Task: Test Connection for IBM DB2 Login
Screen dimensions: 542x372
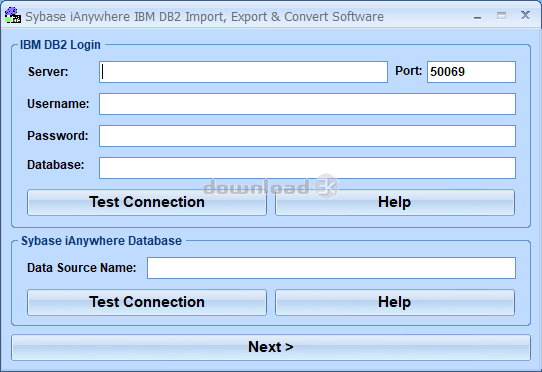Action: point(147,202)
